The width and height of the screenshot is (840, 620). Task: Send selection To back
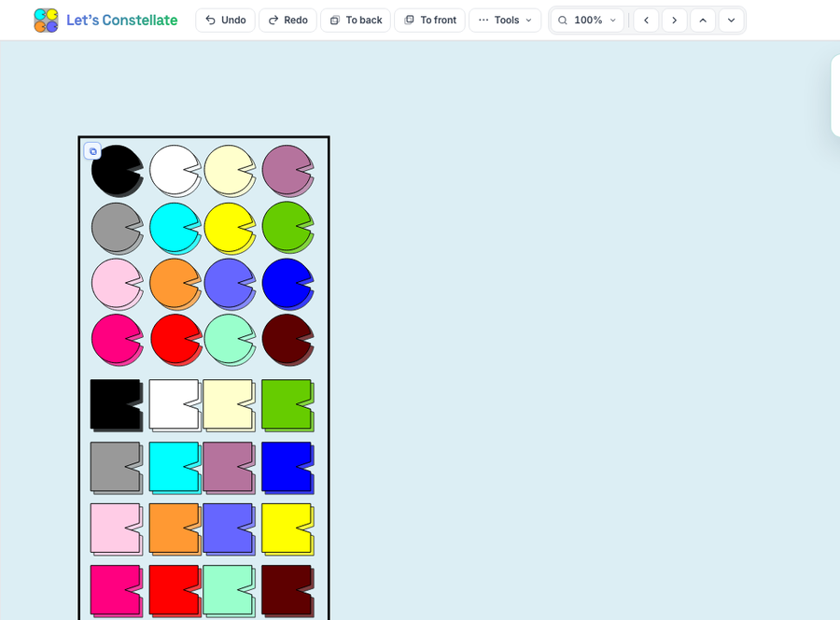[x=356, y=21]
